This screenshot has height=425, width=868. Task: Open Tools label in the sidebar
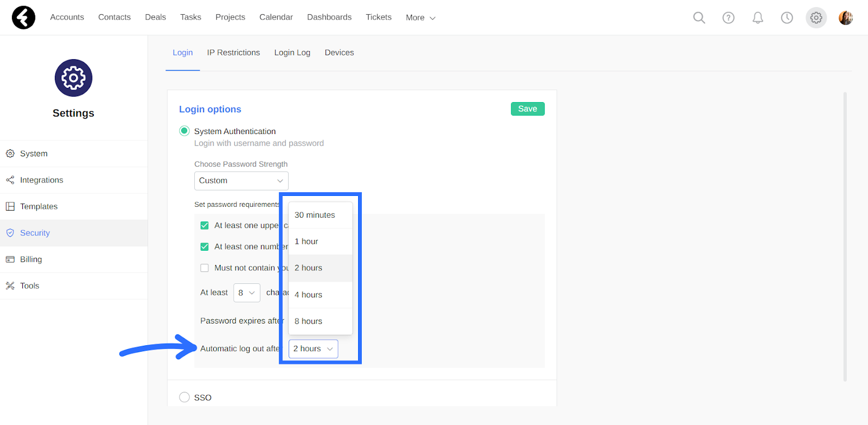tap(30, 286)
